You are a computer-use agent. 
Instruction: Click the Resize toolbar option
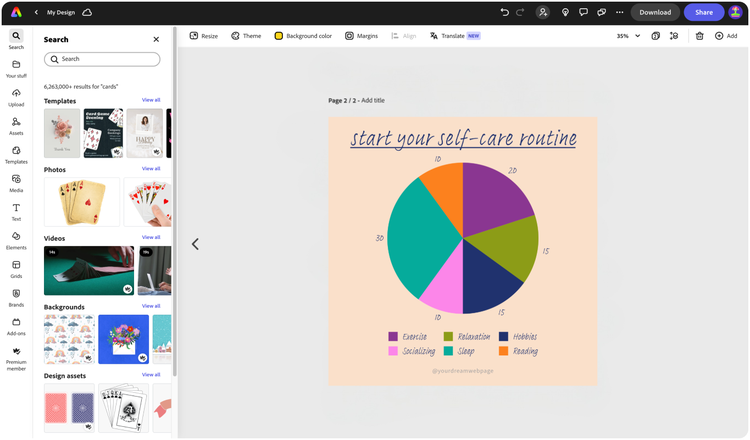tap(204, 36)
